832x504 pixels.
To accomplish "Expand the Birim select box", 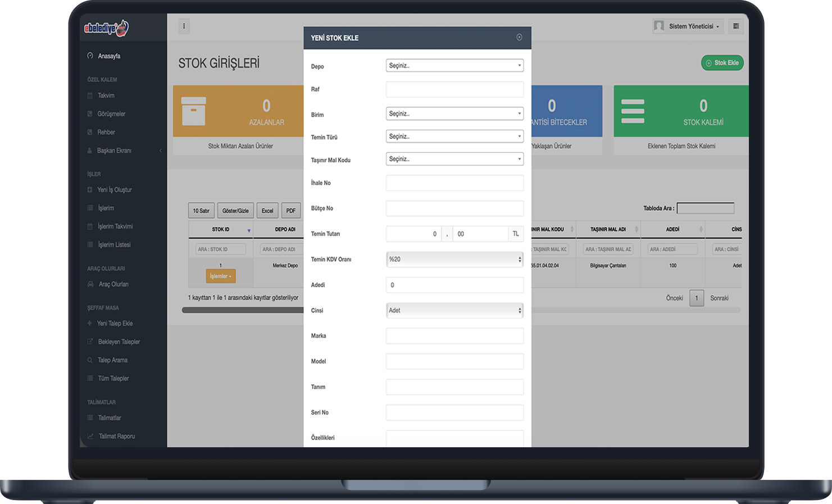I will pyautogui.click(x=454, y=113).
